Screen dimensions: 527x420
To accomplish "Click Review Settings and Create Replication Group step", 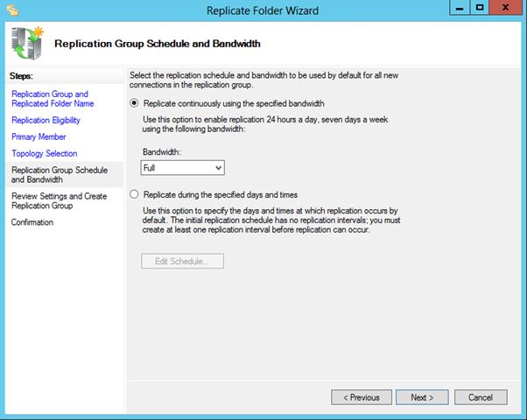I will point(60,200).
